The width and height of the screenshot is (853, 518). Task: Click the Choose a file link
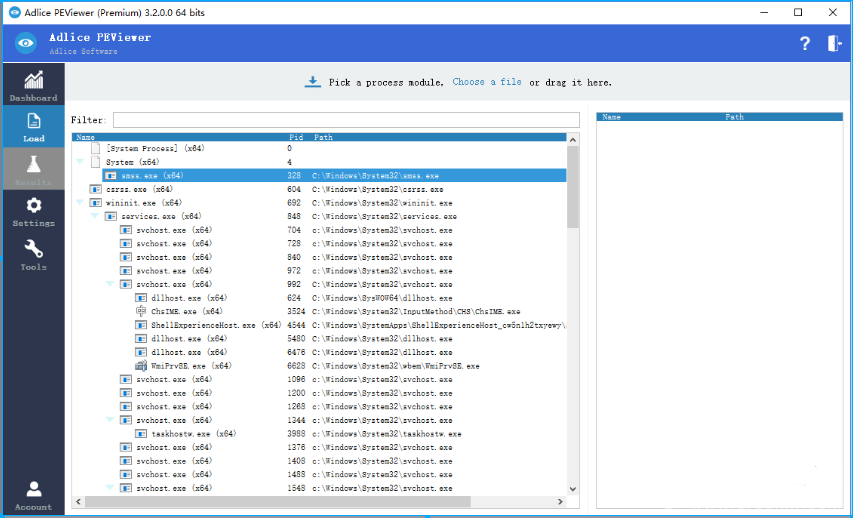[x=487, y=82]
